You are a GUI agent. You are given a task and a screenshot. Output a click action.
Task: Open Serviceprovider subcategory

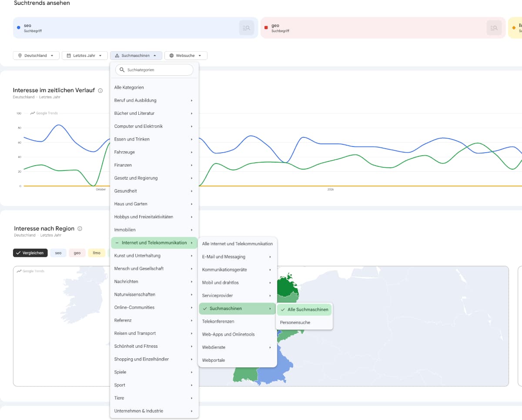[x=238, y=296]
